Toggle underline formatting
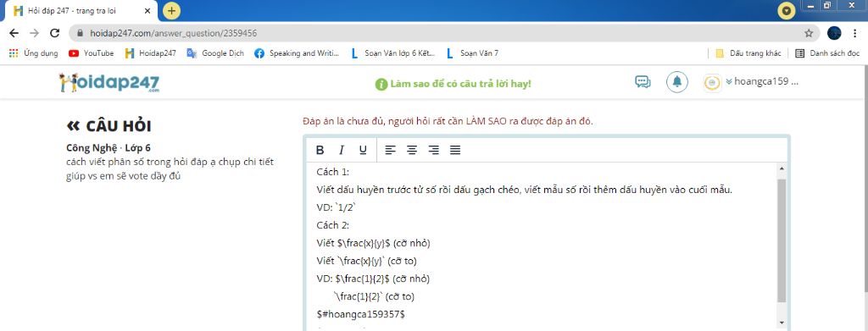 (363, 150)
